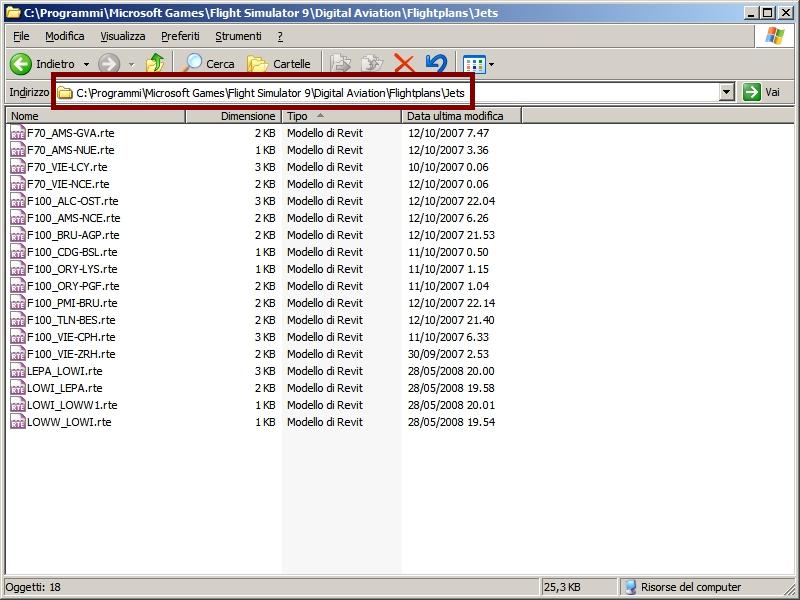Click the red X delete icon
The width and height of the screenshot is (800, 600).
(x=404, y=64)
